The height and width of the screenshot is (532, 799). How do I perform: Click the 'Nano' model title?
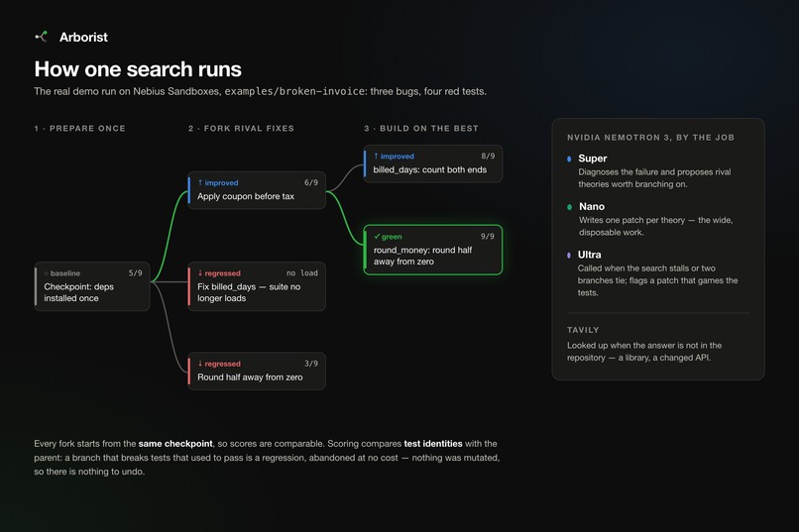pos(592,207)
